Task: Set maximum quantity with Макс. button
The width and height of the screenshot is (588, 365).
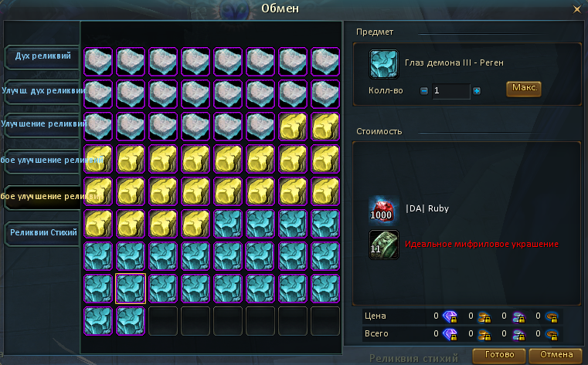Action: point(524,88)
